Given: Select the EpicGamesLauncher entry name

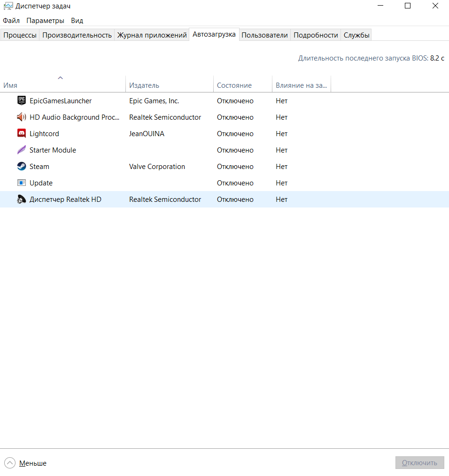Looking at the screenshot, I should click(61, 101).
